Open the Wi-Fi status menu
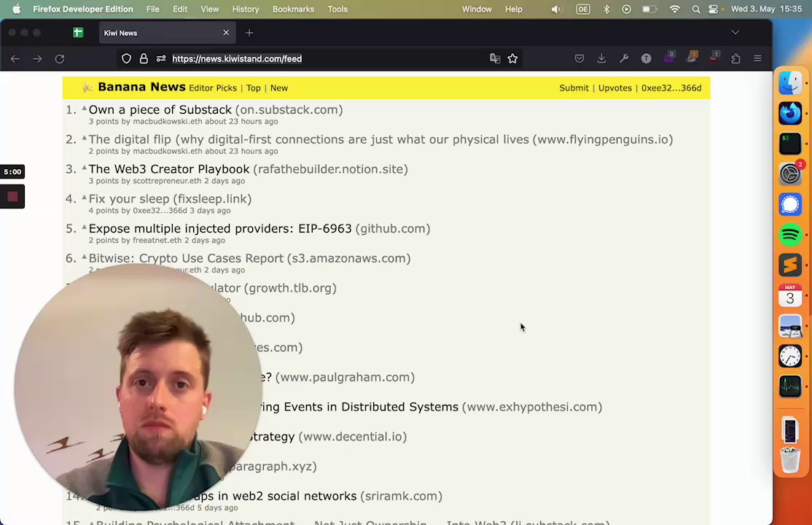The height and width of the screenshot is (525, 812). (x=674, y=9)
